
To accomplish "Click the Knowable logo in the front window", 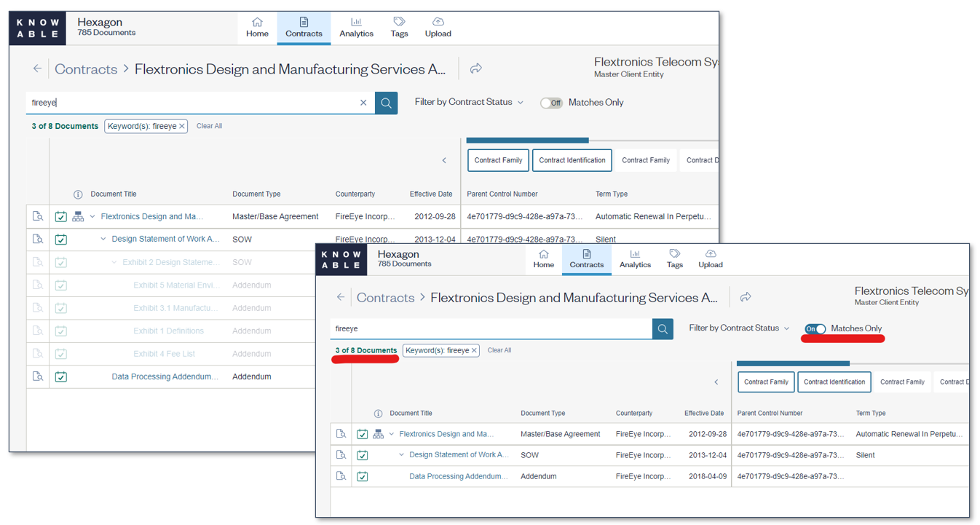I will (341, 260).
